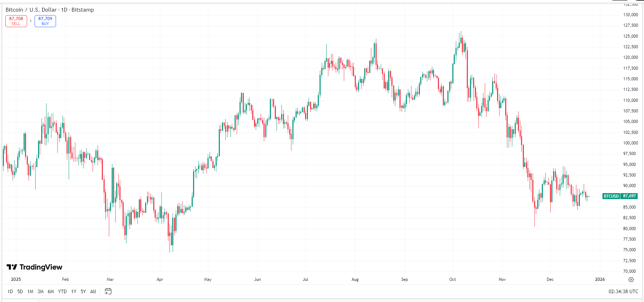This screenshot has width=644, height=302.
Task: Select the 3M range
Action: click(41, 292)
